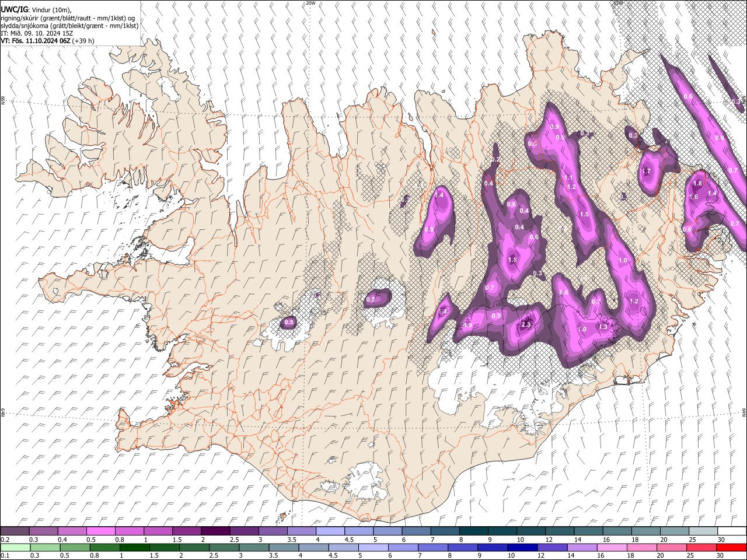Select the darkest green swatch starting at 1
The width and height of the screenshot is (747, 560).
[135, 547]
